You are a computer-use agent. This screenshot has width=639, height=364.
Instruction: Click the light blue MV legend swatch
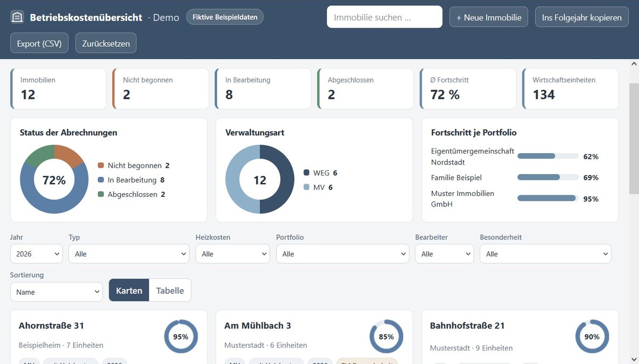coord(307,187)
